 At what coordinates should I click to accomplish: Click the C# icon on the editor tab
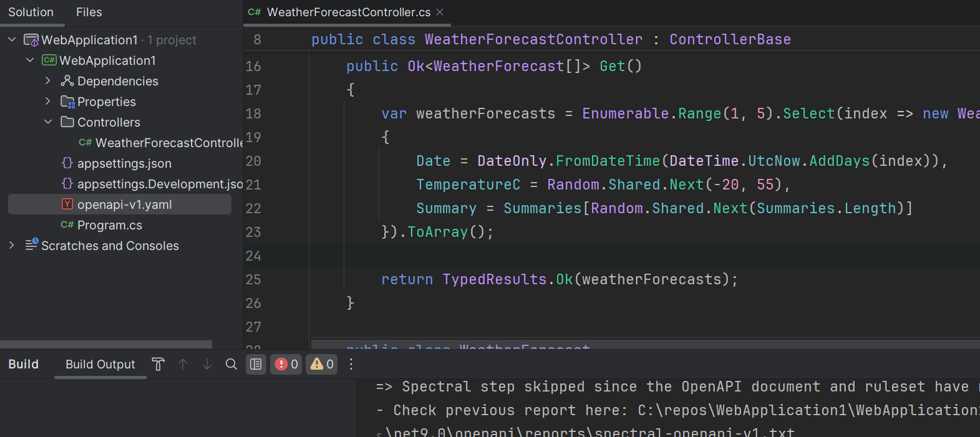(x=255, y=12)
